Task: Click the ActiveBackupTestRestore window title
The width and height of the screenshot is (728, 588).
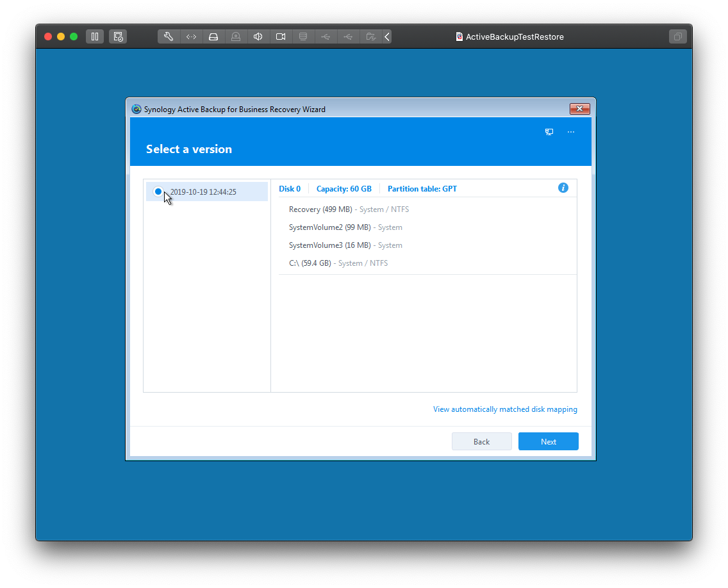Action: click(x=515, y=37)
